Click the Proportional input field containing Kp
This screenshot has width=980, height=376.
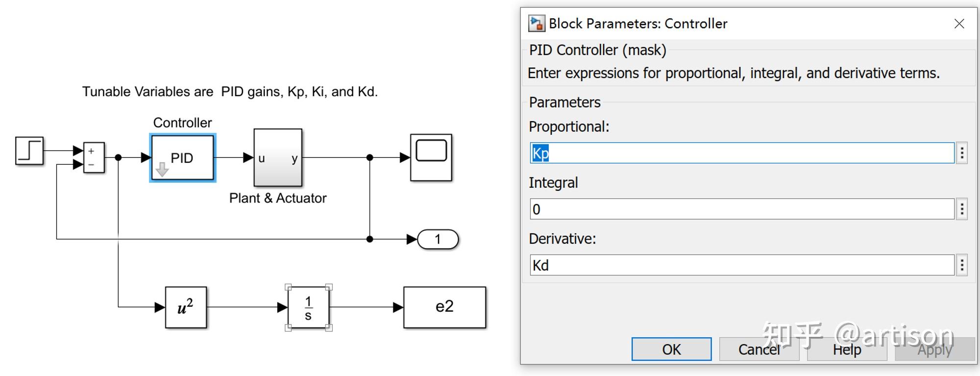(742, 153)
